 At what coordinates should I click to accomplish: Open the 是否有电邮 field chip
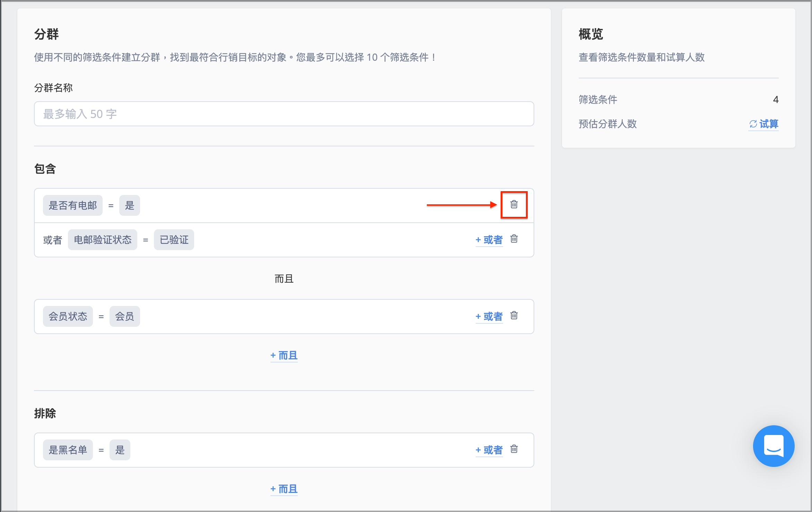(73, 205)
